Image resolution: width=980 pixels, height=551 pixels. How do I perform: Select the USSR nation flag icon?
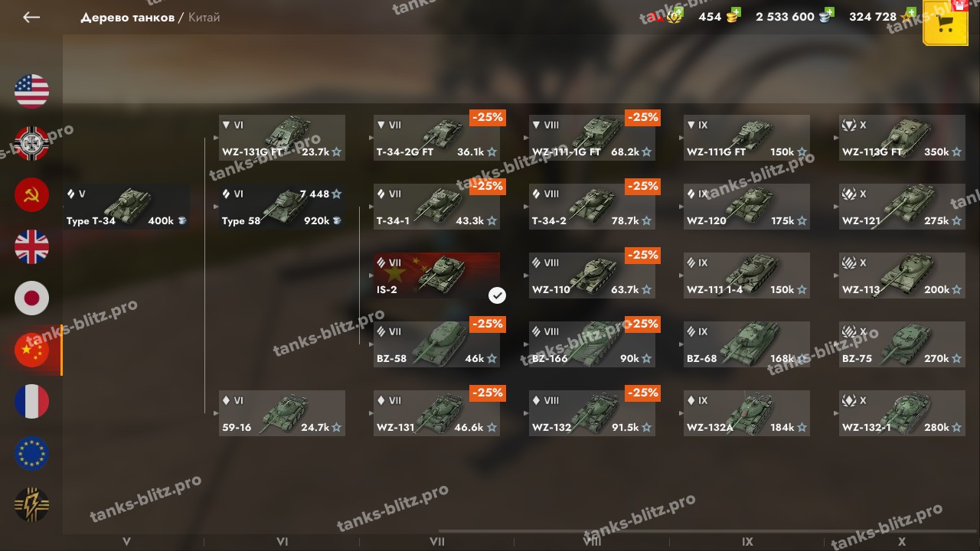32,195
